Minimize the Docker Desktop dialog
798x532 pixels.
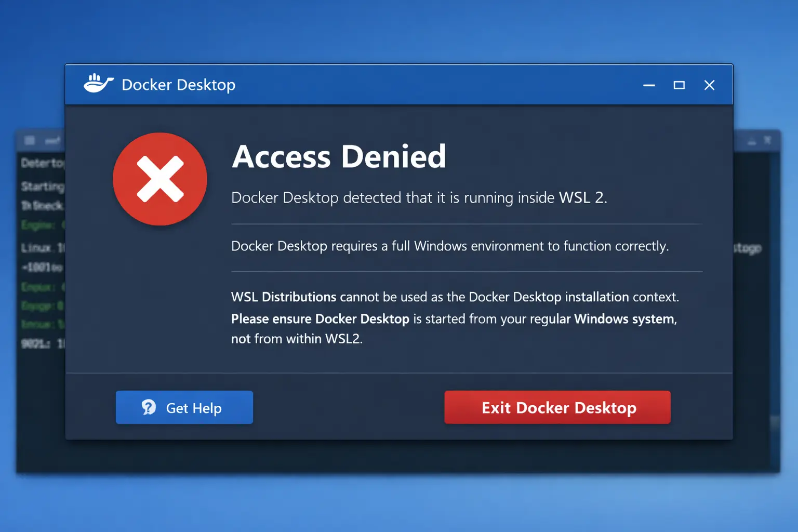coord(649,85)
